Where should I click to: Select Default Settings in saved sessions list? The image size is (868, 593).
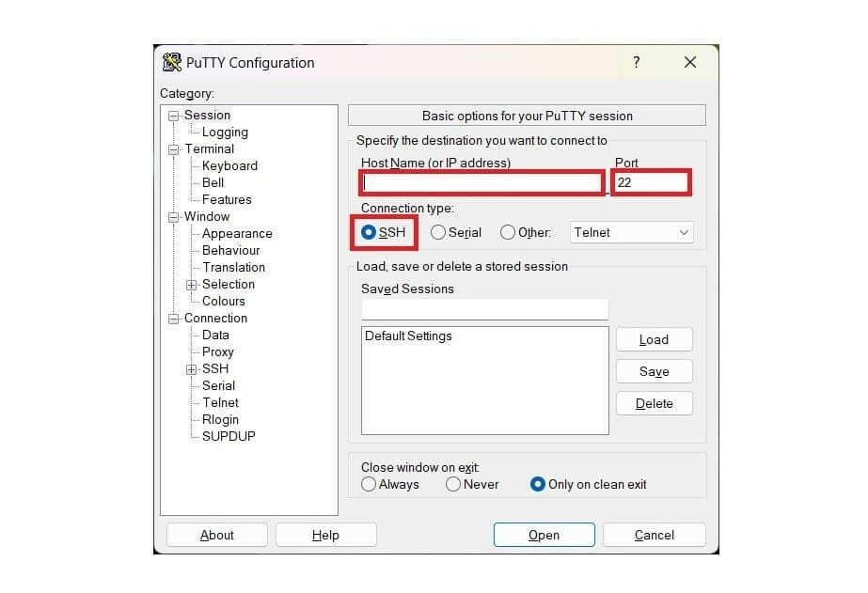408,336
